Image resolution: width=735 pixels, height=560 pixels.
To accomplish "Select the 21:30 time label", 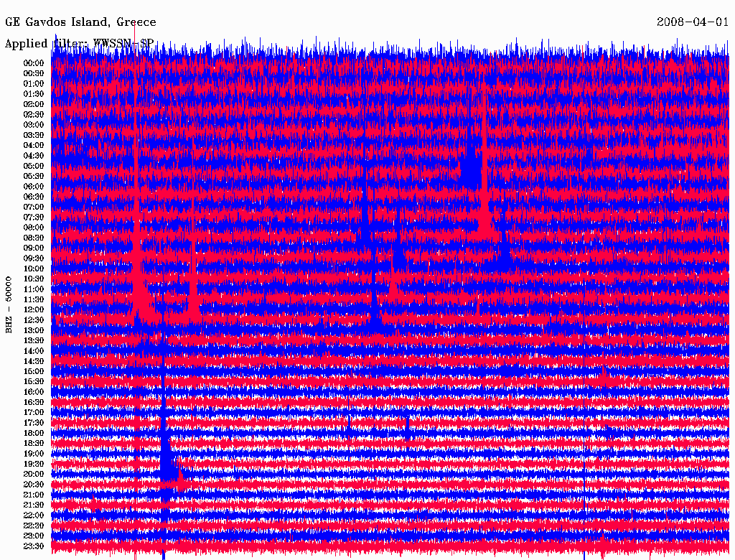I will [34, 505].
